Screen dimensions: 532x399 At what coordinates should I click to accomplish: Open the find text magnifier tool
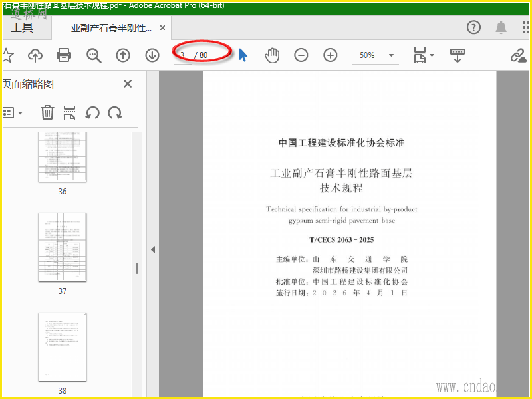click(94, 55)
